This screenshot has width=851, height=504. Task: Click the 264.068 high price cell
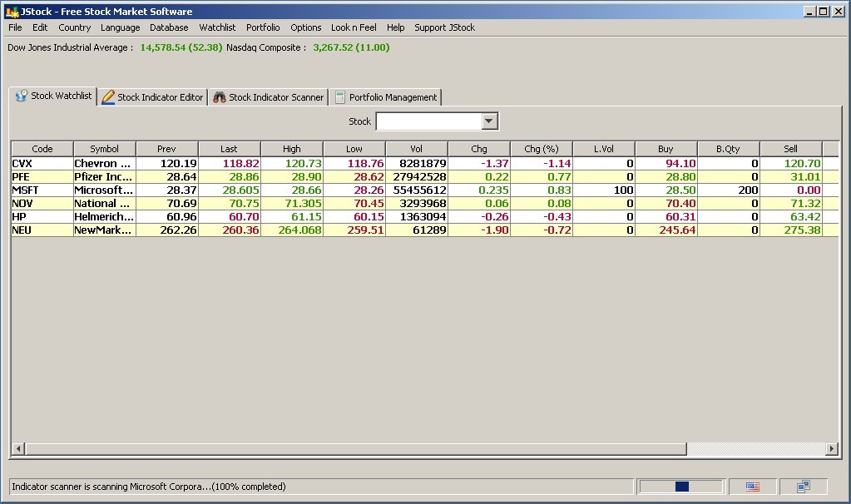[291, 230]
